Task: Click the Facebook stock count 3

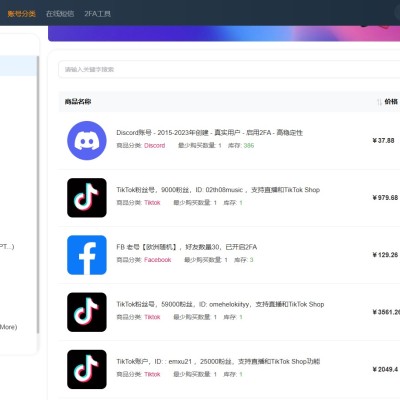Action: click(x=251, y=260)
